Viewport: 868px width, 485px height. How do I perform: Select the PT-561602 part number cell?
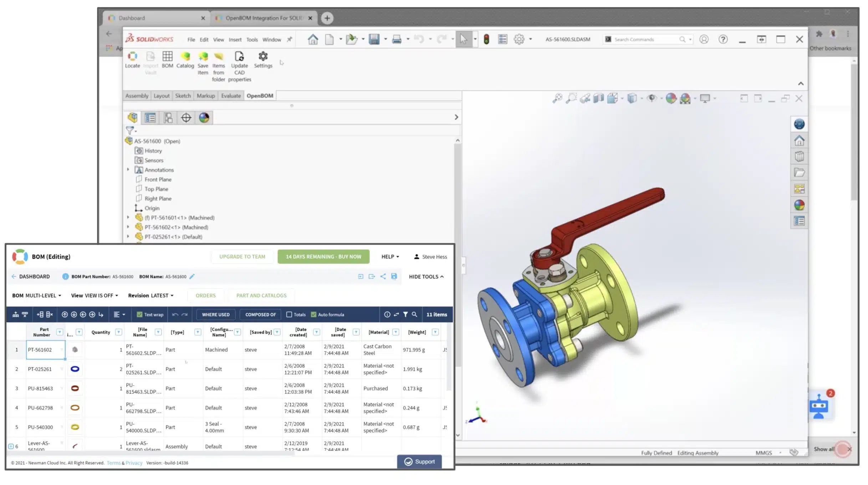[x=46, y=350]
